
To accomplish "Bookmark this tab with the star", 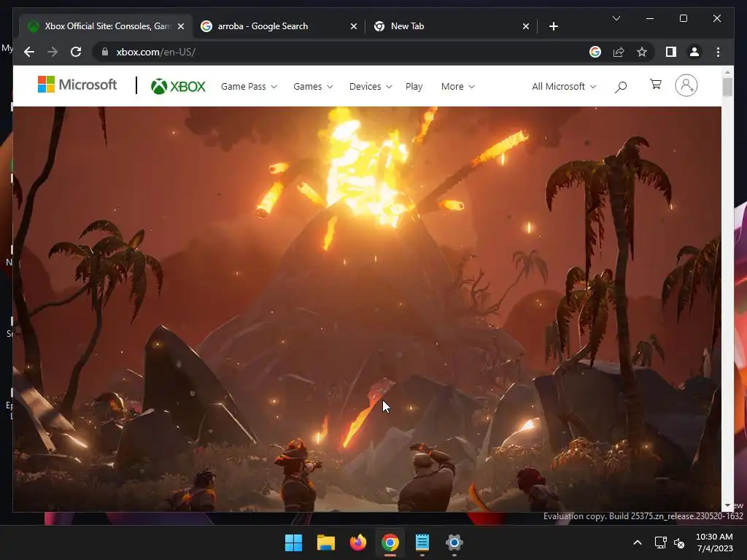I will 642,52.
